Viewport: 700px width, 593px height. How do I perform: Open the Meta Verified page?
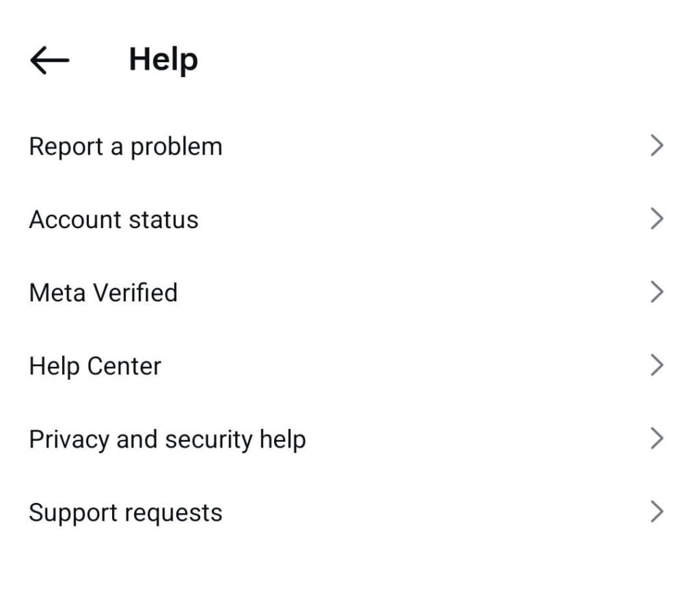pos(103,292)
